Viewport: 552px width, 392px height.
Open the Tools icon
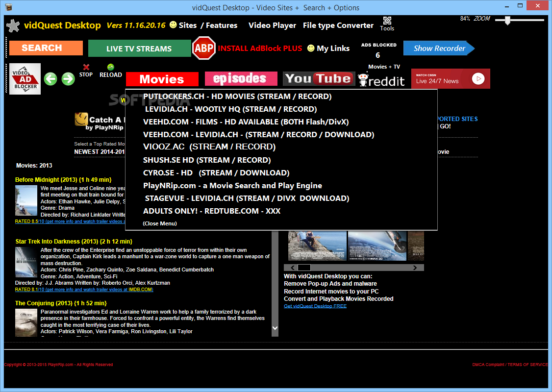coord(387,24)
